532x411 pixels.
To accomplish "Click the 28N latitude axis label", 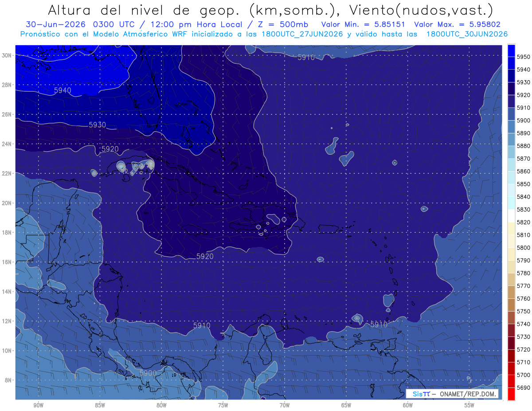I will point(8,85).
